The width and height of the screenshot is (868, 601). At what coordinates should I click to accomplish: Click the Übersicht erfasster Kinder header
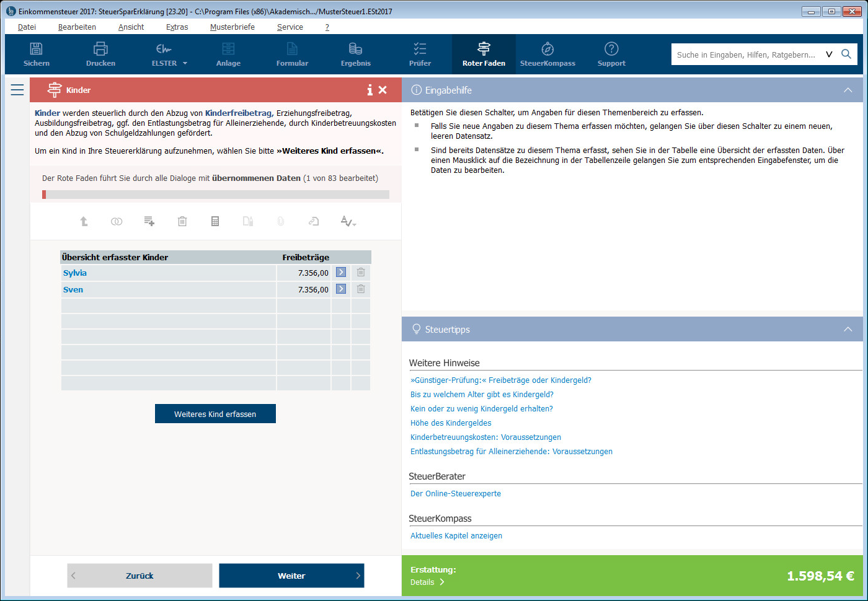[x=115, y=257]
